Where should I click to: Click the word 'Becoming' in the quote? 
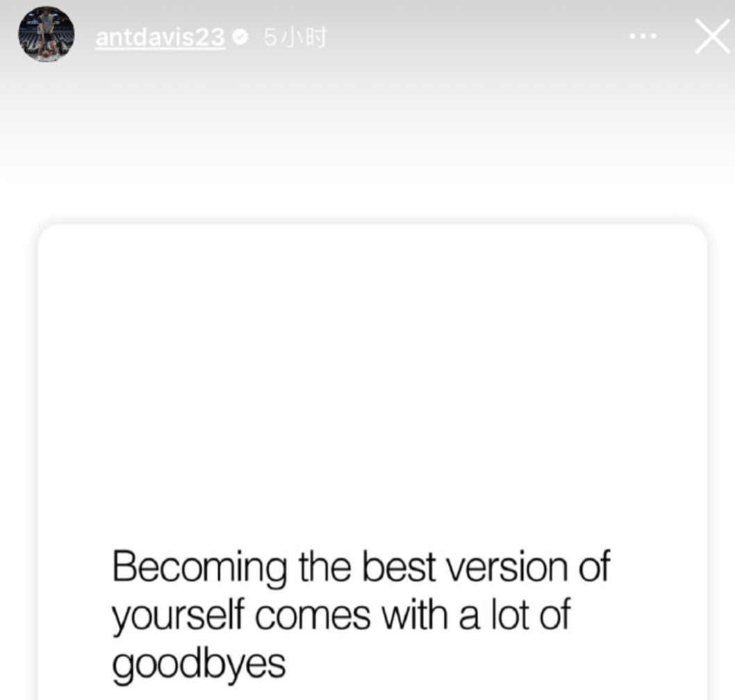(x=199, y=568)
